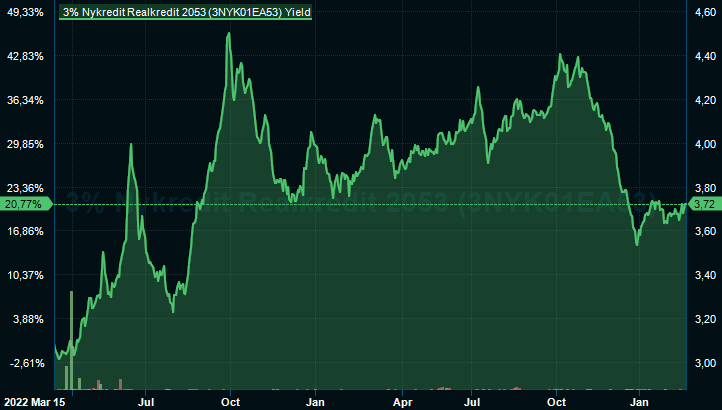Click the 2022 Mar 15 start date label
The height and width of the screenshot is (410, 722).
33,402
